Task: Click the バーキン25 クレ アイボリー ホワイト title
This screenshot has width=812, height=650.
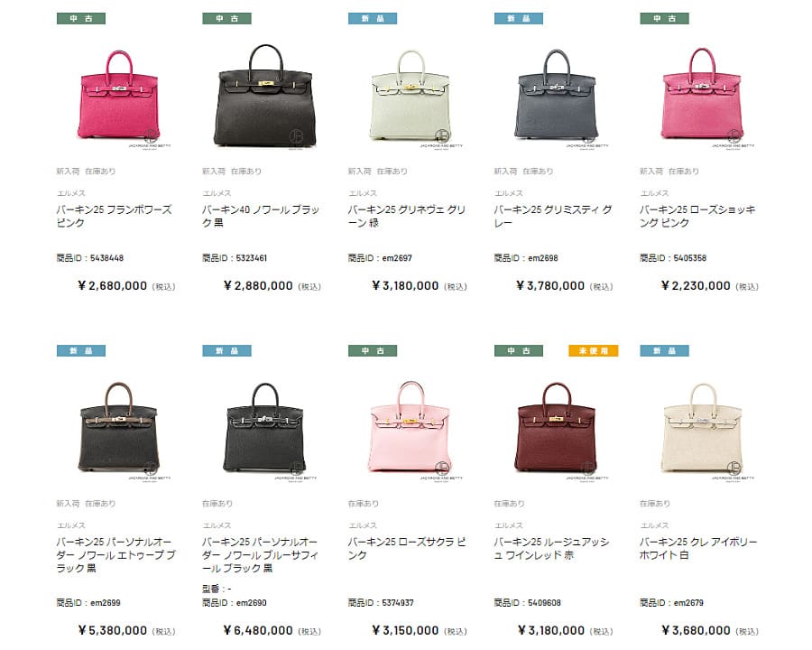Action: (698, 548)
